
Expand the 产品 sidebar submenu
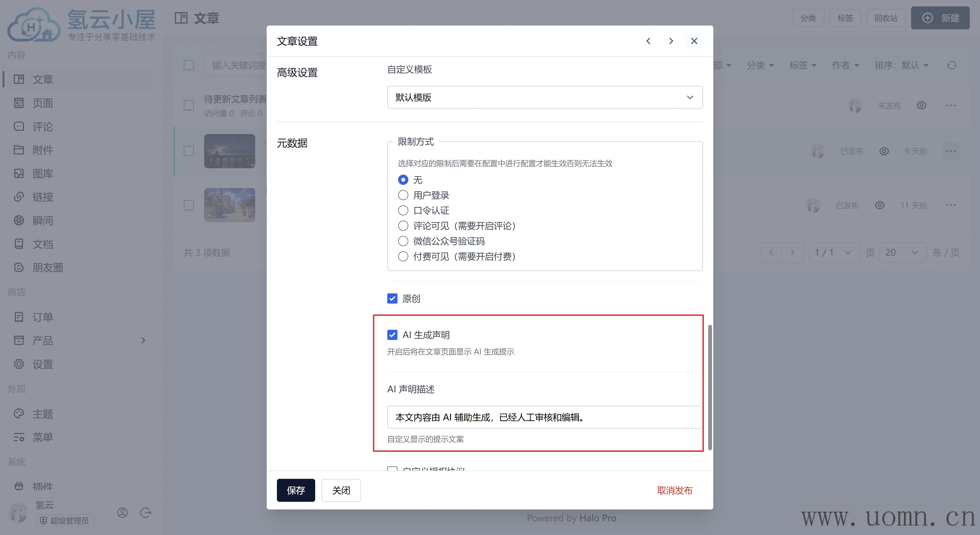click(x=143, y=340)
